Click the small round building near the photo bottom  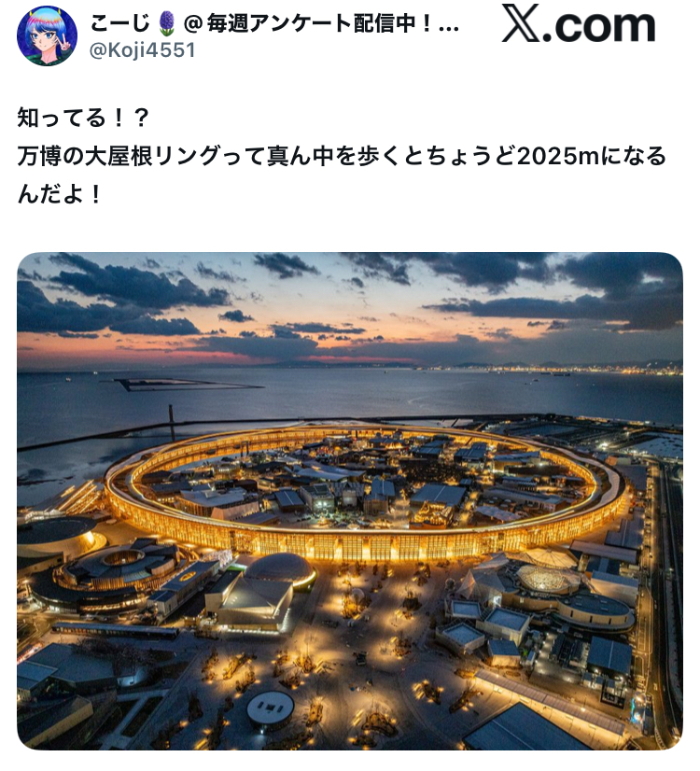click(270, 709)
